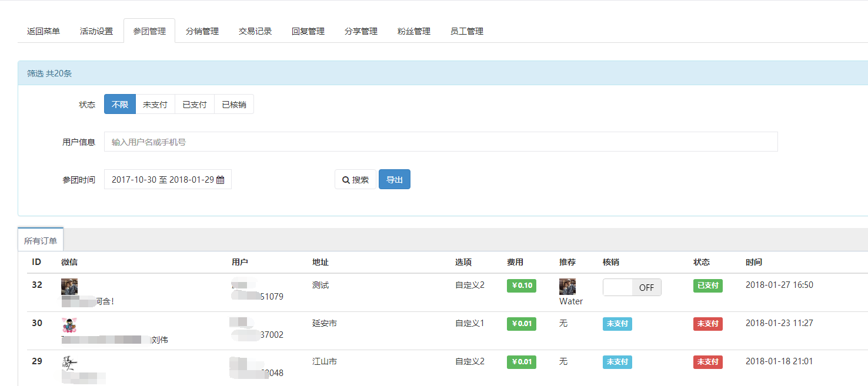Open the 粉丝管理 tab

(413, 31)
